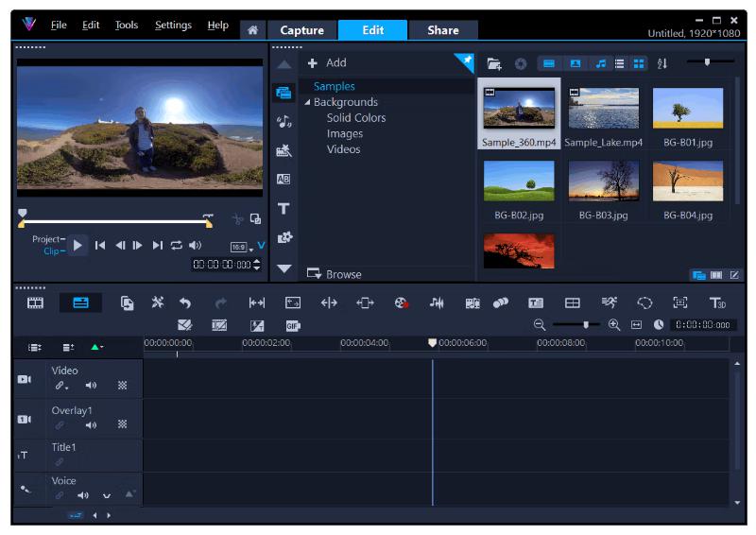Switch to Storyboard view

[35, 302]
